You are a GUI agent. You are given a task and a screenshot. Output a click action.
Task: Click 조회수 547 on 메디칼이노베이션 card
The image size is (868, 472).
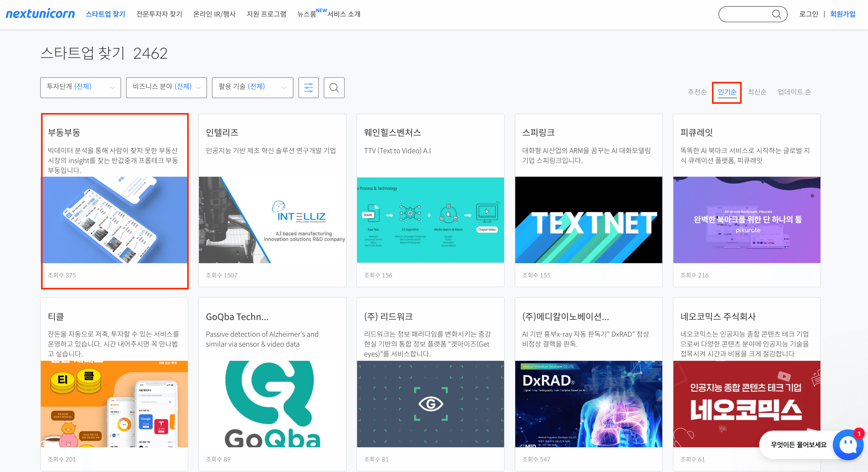click(x=536, y=459)
